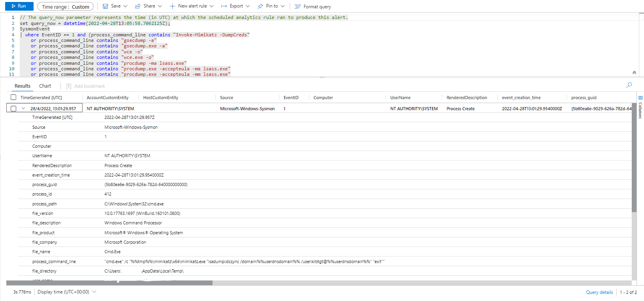Screen dimensions: 644x301
Task: Collapse the query editor with double chevron
Action: click(634, 73)
